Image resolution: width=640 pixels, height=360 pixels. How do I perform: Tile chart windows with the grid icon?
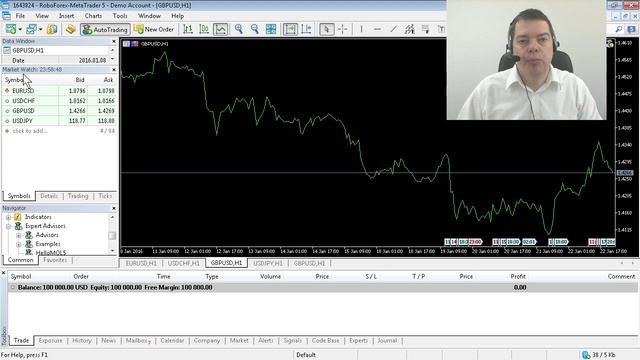(x=271, y=29)
